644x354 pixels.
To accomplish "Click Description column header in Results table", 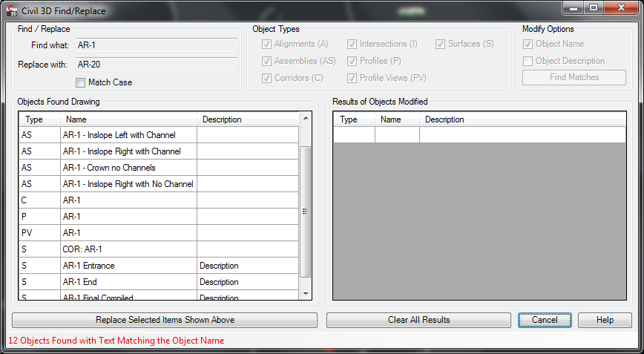I will click(x=522, y=119).
